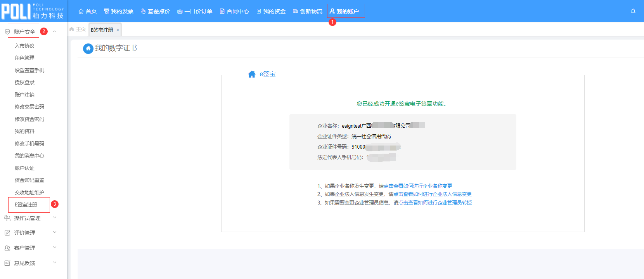Click the POLI 柏力科技 logo
Viewport: 644px width, 279px height.
point(33,11)
